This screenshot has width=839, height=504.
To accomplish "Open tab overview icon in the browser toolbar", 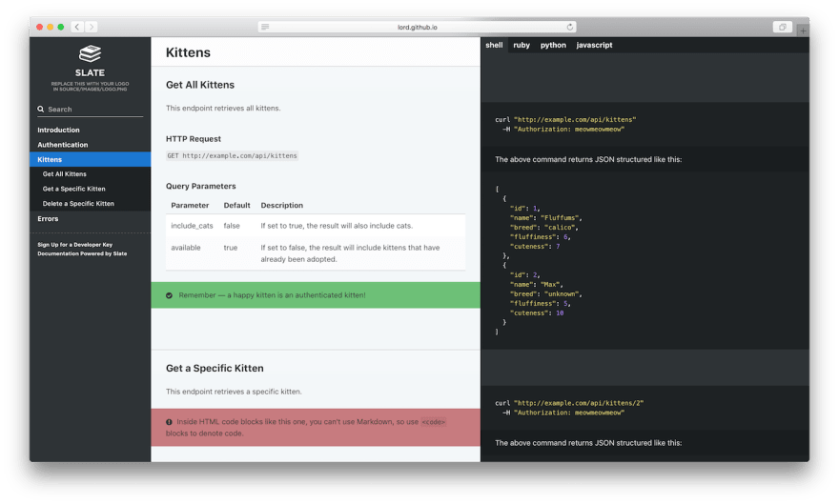I will click(783, 27).
